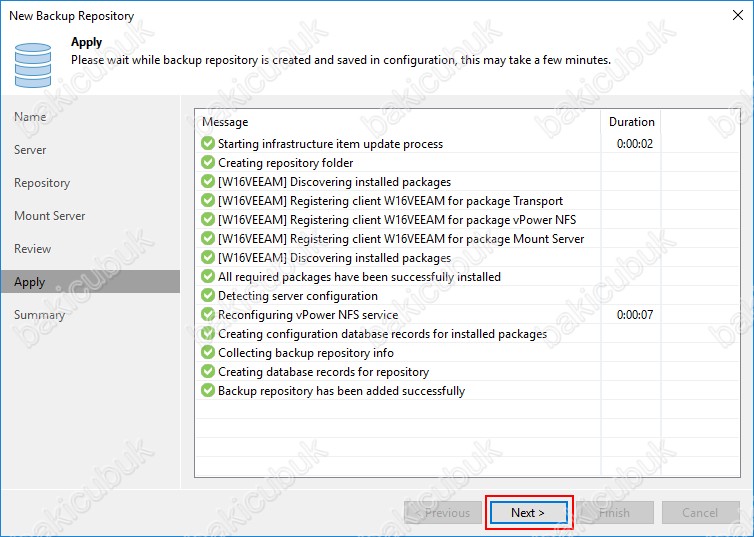Go to the Server wizard step

click(x=30, y=150)
